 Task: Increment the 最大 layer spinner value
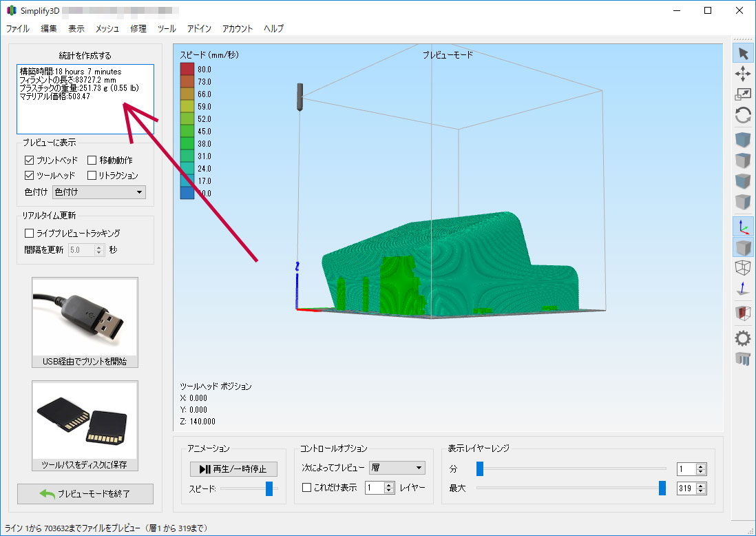point(701,485)
